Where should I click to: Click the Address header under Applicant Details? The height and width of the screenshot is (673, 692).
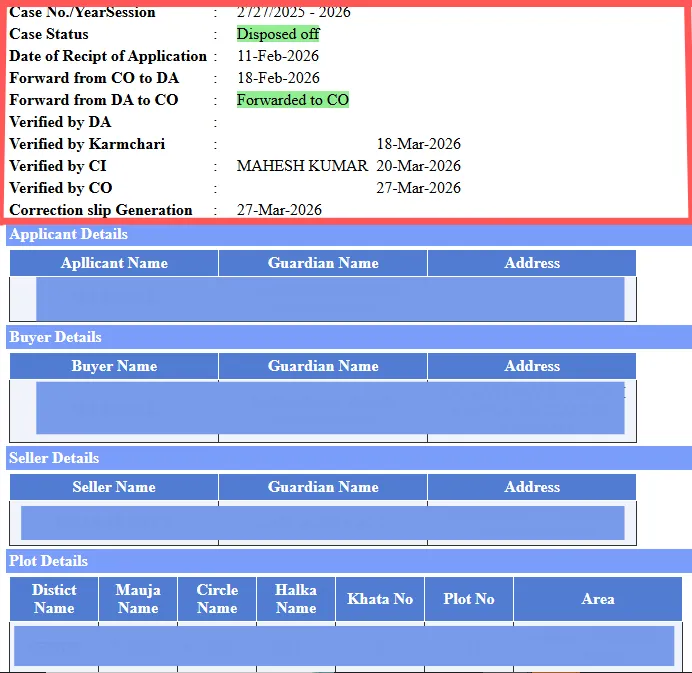coord(532,263)
